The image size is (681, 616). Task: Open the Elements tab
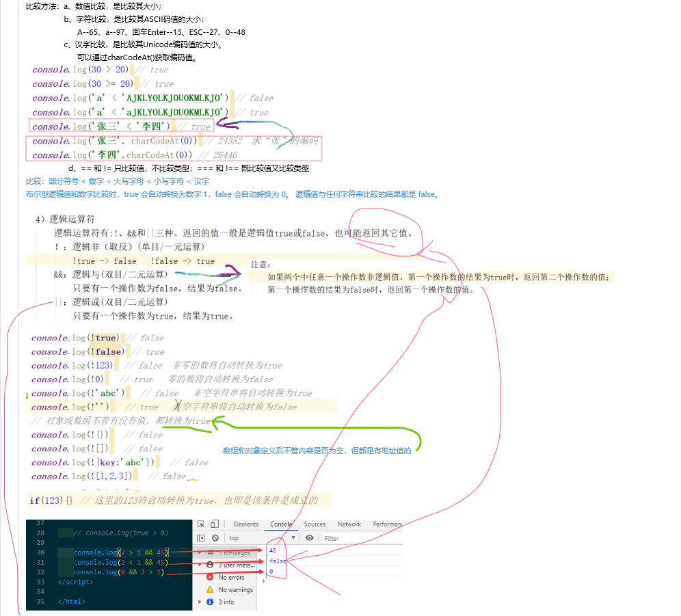(246, 524)
